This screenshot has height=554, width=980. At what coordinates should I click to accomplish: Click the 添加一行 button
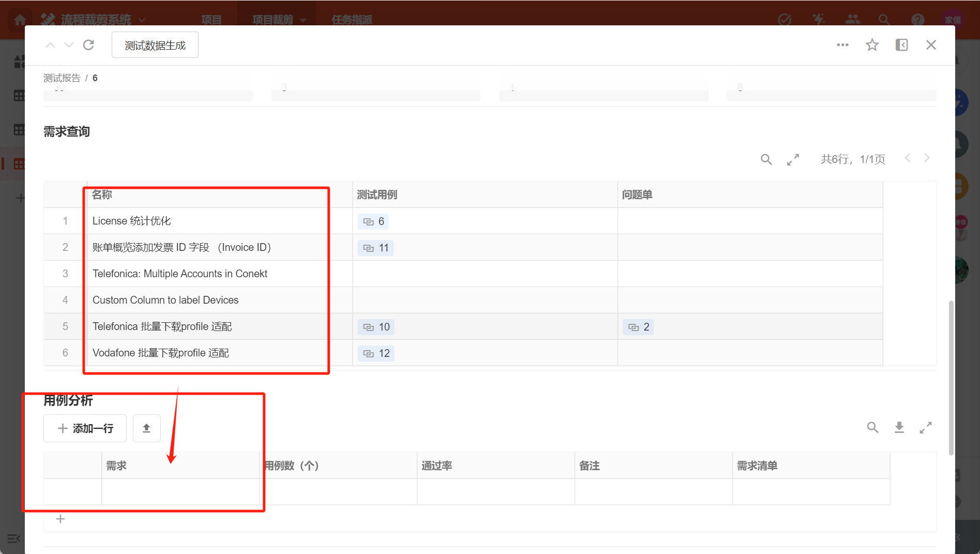pos(85,428)
